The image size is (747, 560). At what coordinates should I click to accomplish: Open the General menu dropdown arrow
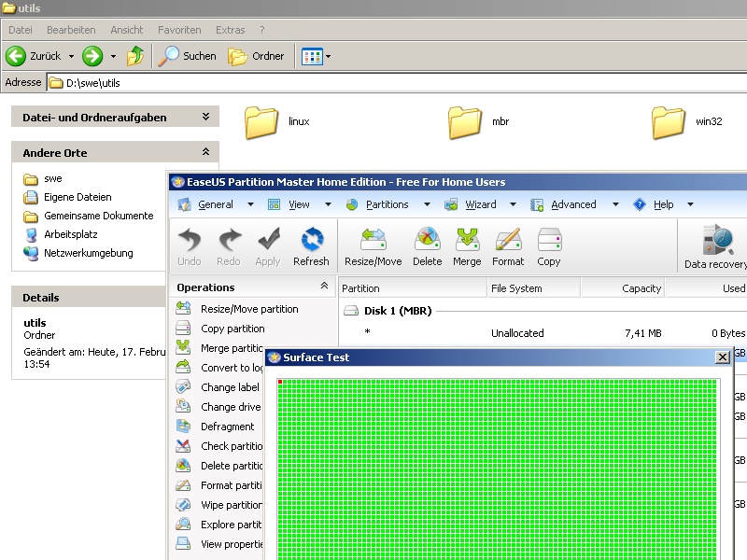click(250, 204)
